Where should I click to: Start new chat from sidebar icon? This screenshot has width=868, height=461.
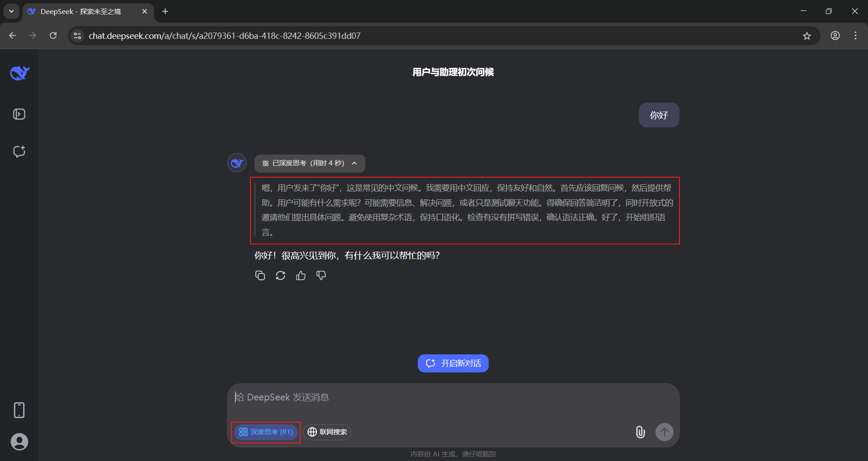coord(19,151)
